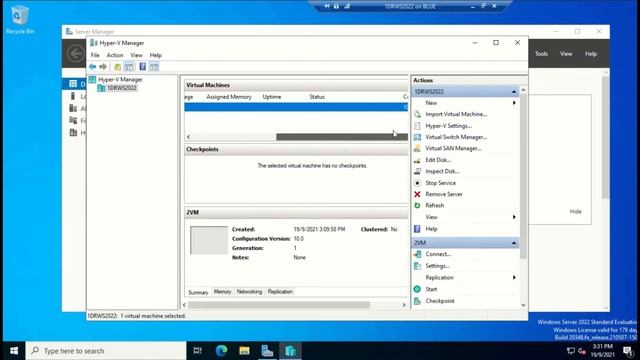The width and height of the screenshot is (640, 360).
Task: Expand the View submenu in Actions pane
Action: click(514, 217)
